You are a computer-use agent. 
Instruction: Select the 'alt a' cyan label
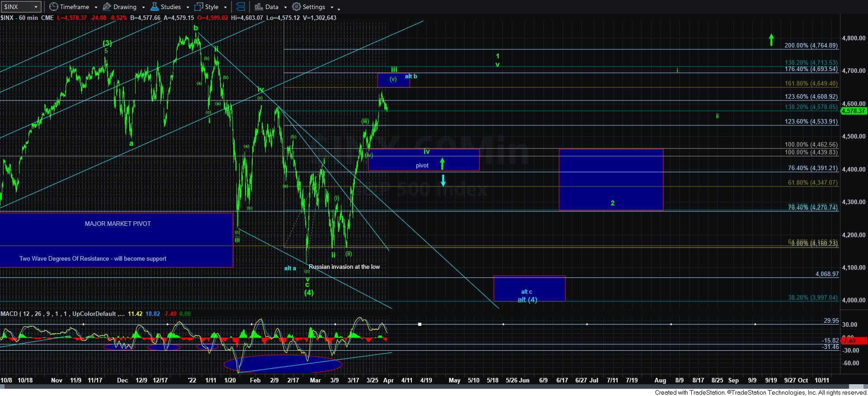point(290,268)
